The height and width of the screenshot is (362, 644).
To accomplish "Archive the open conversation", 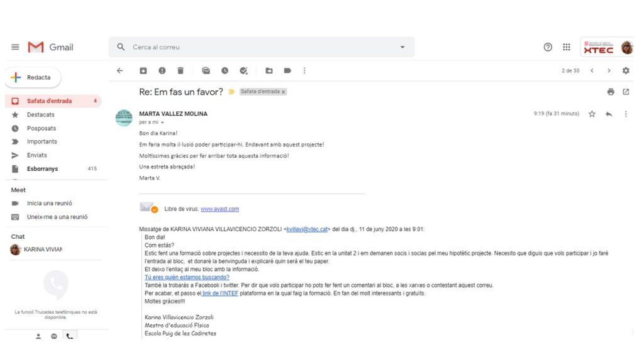I will (x=143, y=71).
